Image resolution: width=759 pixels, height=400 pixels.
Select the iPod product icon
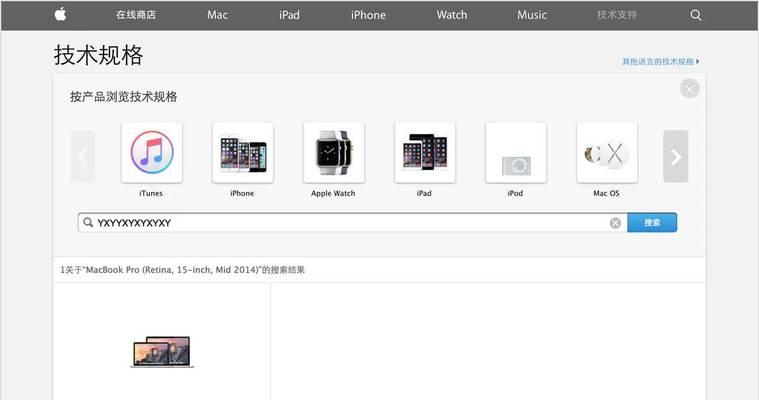[x=516, y=153]
